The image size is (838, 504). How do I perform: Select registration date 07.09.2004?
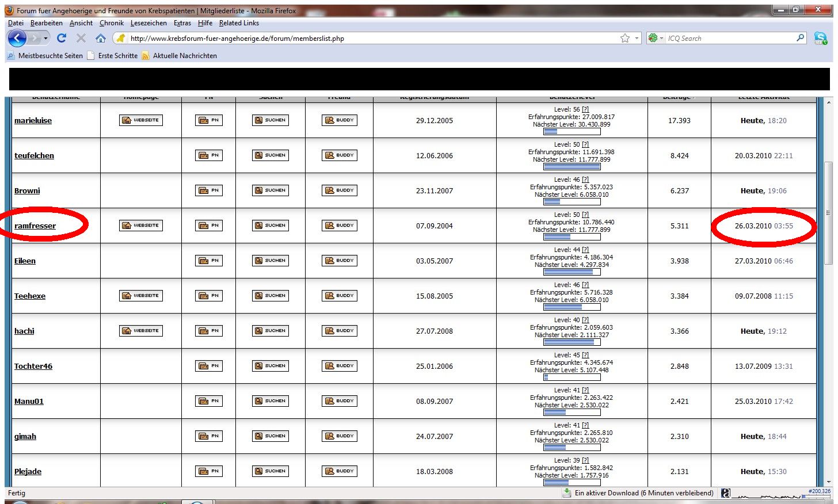[x=435, y=226]
